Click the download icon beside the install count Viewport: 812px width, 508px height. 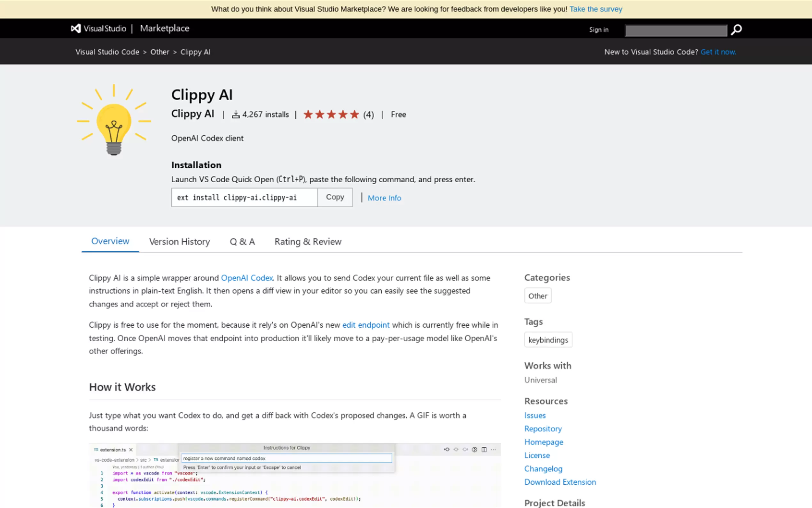pyautogui.click(x=237, y=114)
